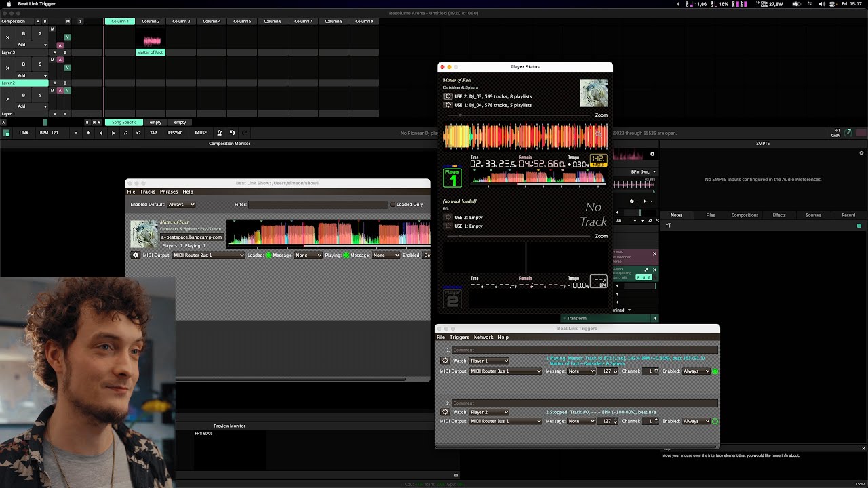
Task: Click the PAUSE button
Action: pos(201,133)
